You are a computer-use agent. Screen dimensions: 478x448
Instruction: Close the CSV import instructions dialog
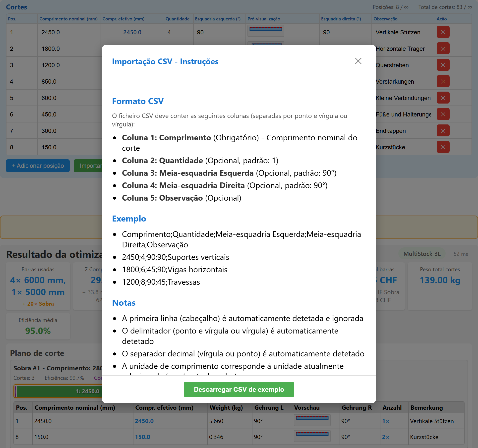(358, 61)
